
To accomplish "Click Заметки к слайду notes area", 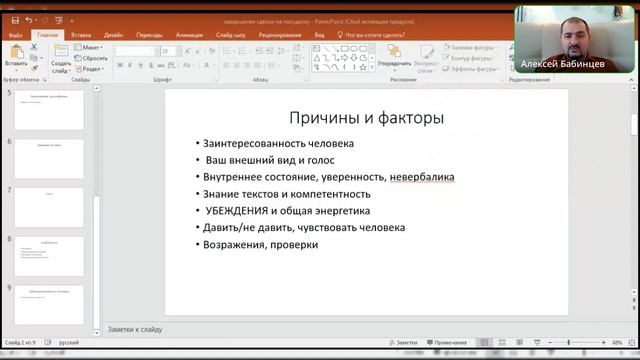I will click(x=135, y=329).
